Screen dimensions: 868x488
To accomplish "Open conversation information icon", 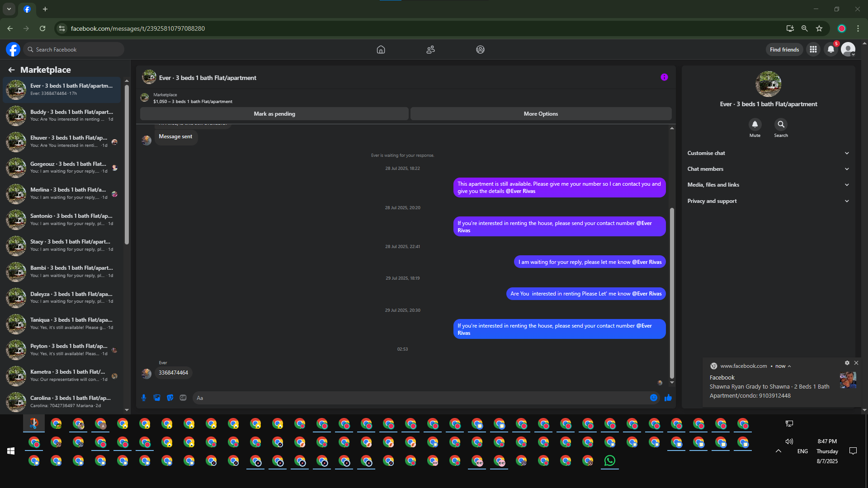I will tap(664, 77).
